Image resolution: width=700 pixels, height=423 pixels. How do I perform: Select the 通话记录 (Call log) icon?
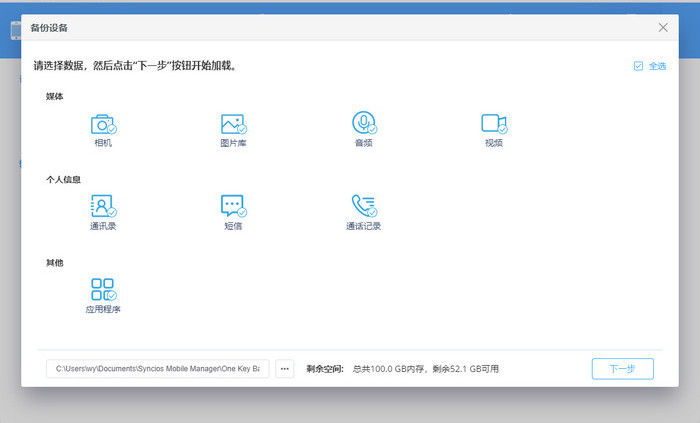pos(364,206)
